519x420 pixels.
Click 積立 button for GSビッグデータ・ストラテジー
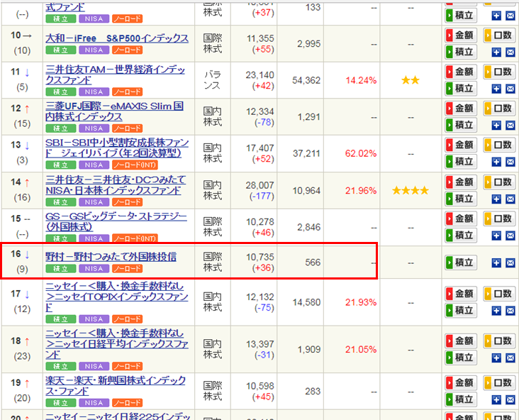[x=461, y=236]
